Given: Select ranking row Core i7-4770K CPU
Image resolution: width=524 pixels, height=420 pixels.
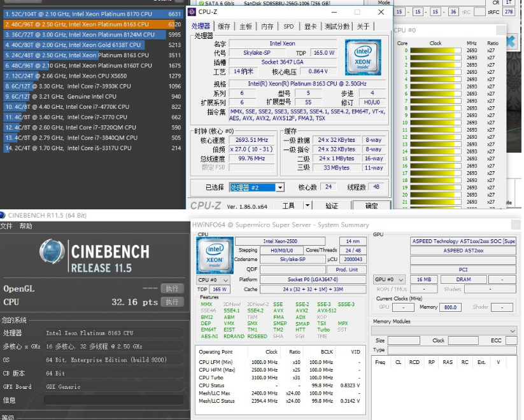Looking at the screenshot, I should (x=92, y=107).
